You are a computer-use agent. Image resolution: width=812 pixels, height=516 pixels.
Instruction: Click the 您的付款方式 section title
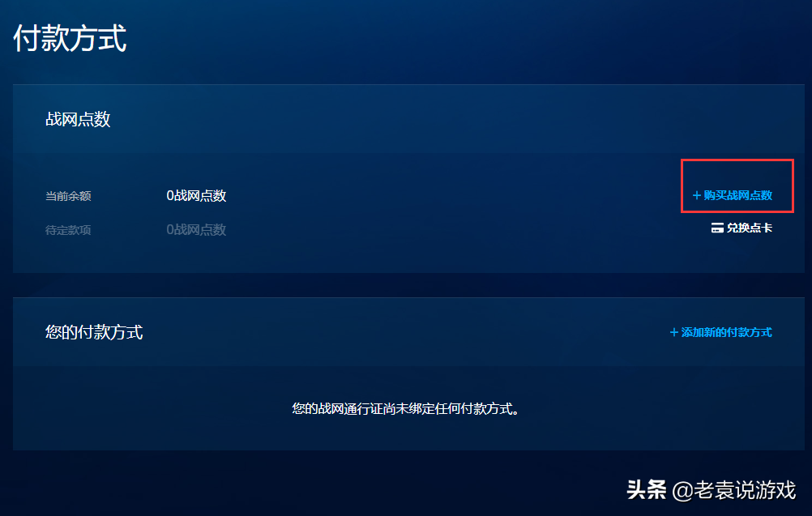pyautogui.click(x=94, y=332)
